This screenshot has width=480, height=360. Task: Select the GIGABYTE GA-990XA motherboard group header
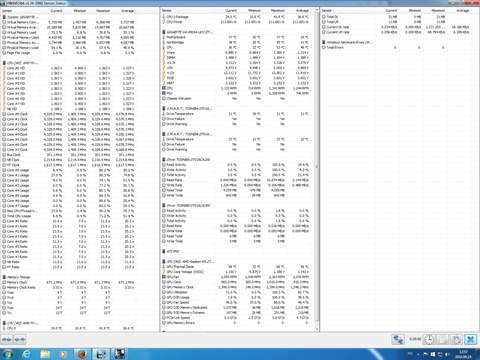point(189,32)
